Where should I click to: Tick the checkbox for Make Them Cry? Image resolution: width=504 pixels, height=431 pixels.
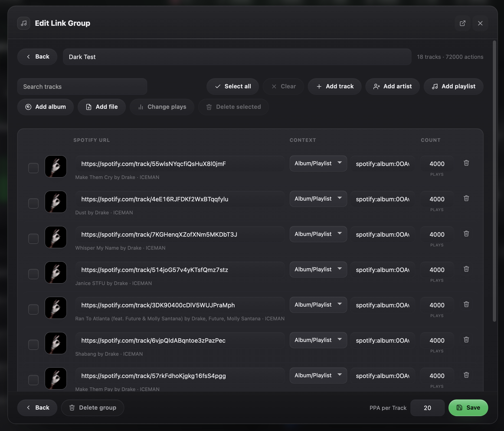coord(33,168)
